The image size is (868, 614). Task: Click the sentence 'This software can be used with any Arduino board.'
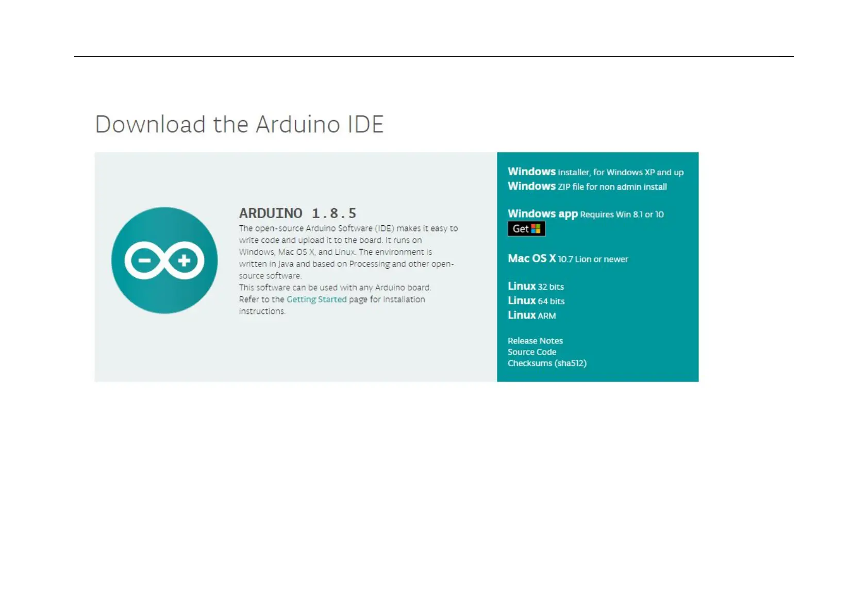pos(335,288)
